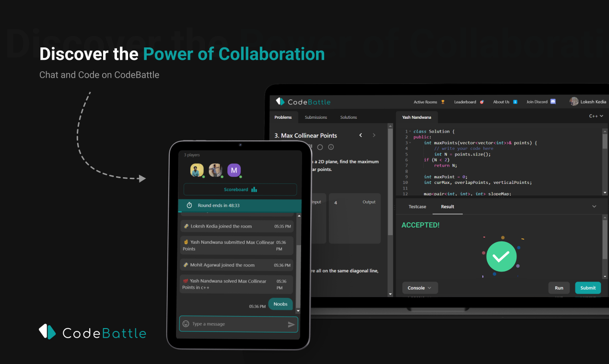Go to the next problem arrow
This screenshot has width=609, height=364.
pos(374,136)
